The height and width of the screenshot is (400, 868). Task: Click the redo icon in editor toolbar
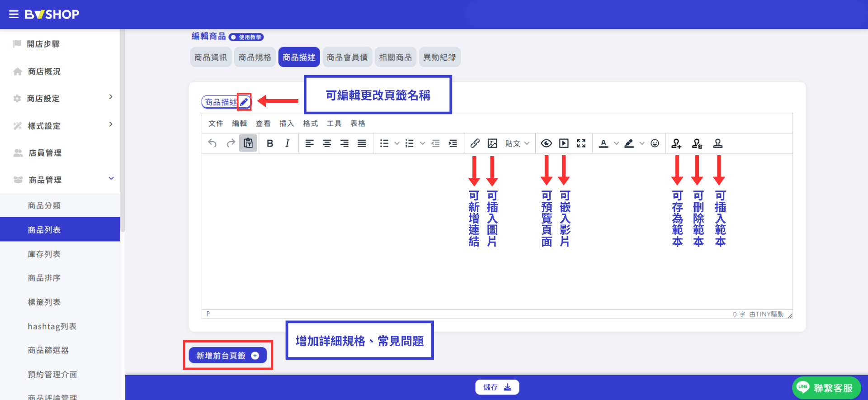click(x=231, y=143)
